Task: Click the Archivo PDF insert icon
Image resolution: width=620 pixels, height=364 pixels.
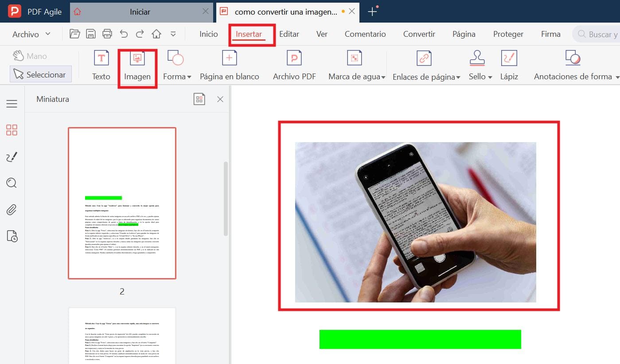Action: click(x=294, y=66)
